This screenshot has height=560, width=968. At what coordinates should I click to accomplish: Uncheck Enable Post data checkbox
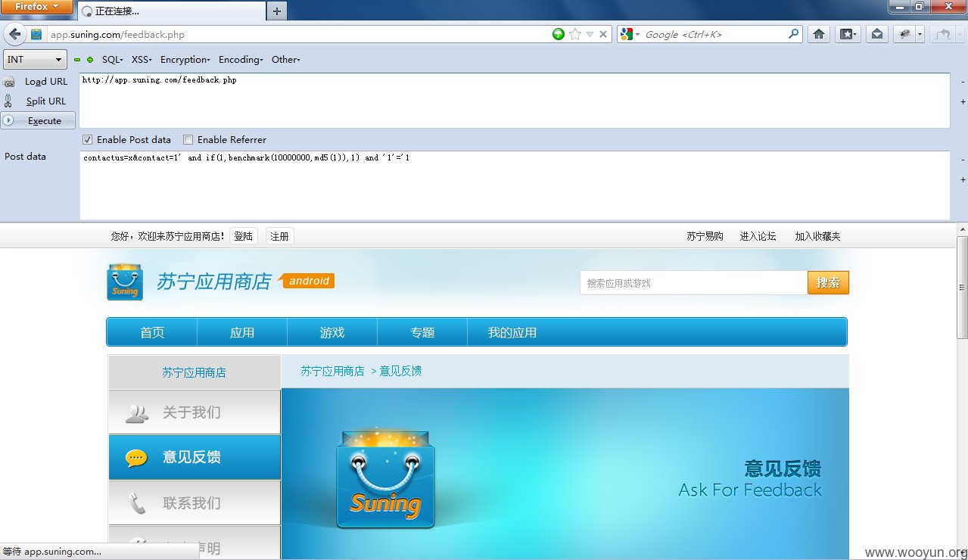(88, 140)
